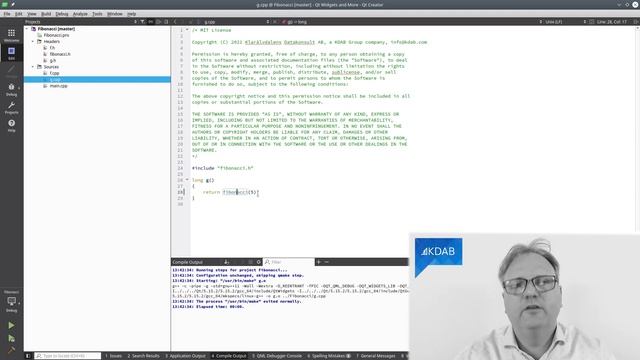The height and width of the screenshot is (360, 640).
Task: Open the Search Results pane
Action: point(143,356)
